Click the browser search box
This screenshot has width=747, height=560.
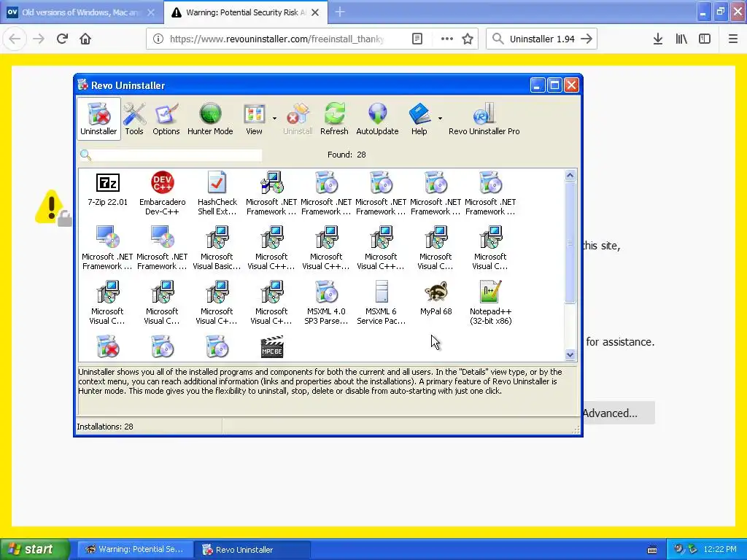pos(541,39)
